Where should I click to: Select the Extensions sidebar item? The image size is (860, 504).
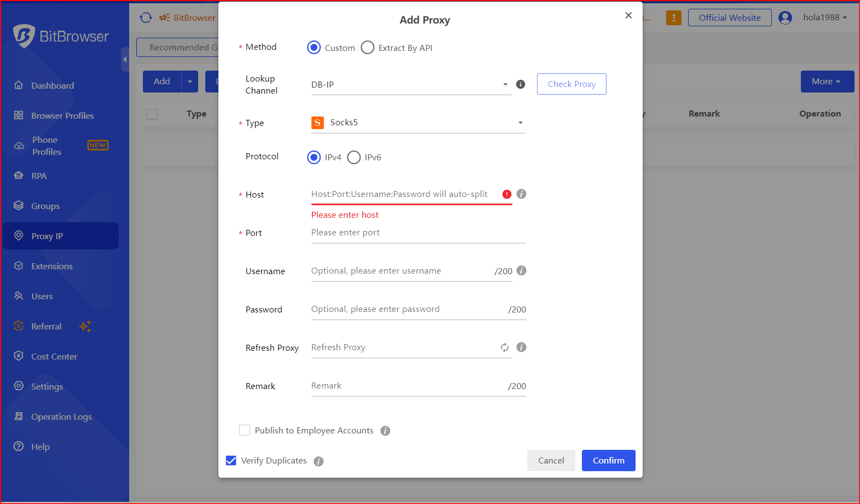click(x=51, y=266)
